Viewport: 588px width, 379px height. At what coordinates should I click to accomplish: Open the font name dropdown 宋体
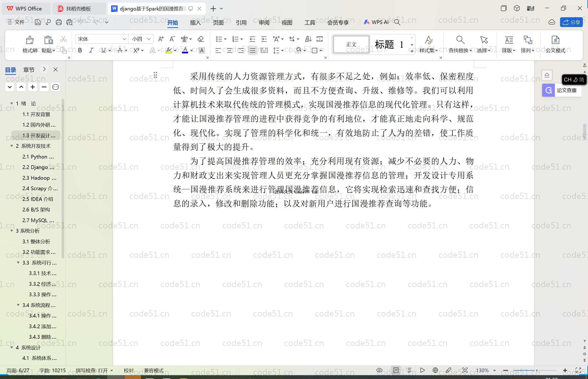click(x=124, y=39)
